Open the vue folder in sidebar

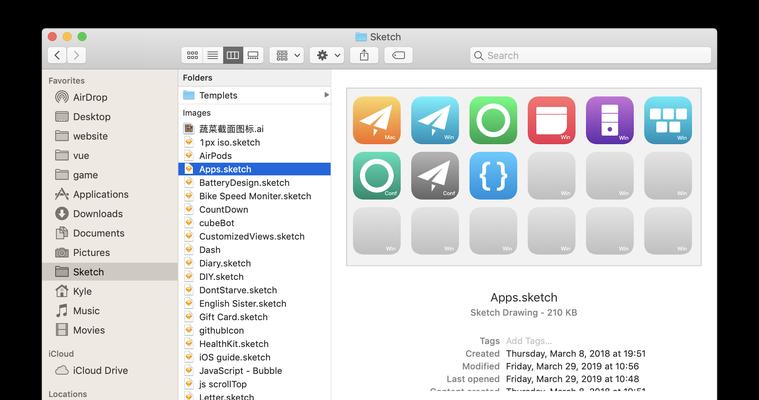click(110, 155)
